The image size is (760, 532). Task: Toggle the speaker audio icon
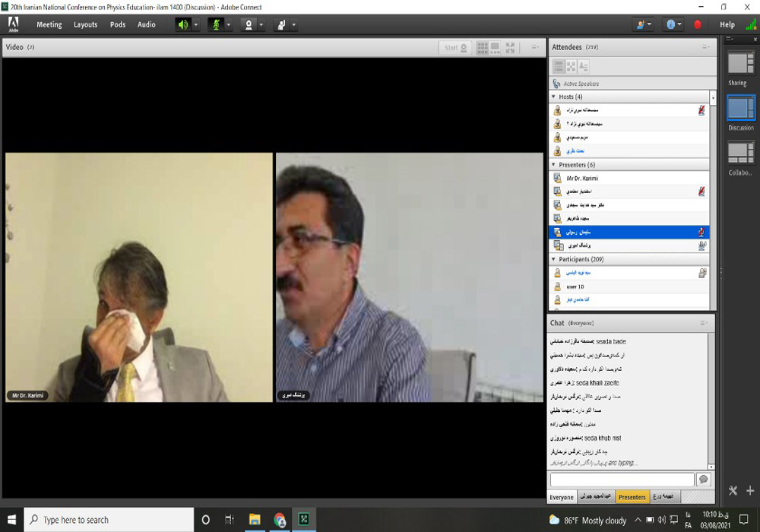[182, 24]
